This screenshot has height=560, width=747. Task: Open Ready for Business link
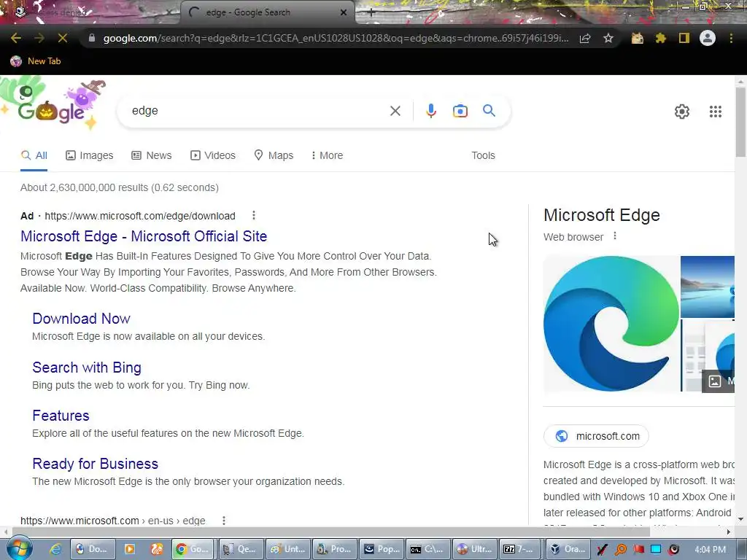click(x=96, y=464)
